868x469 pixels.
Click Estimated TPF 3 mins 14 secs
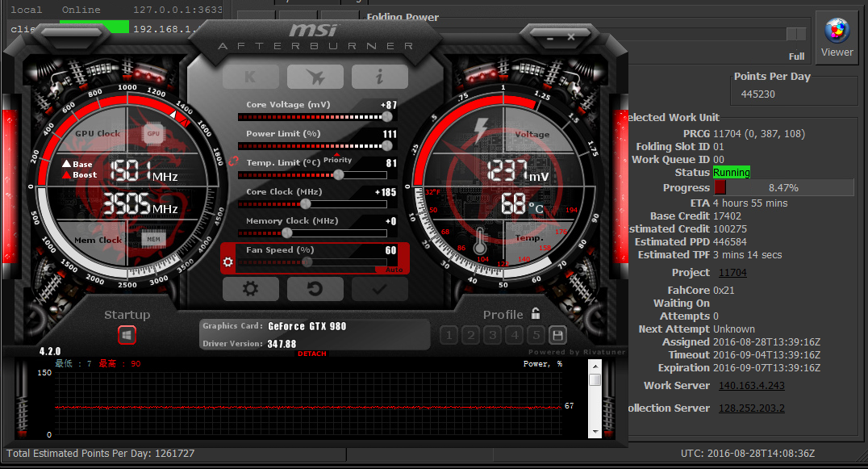pos(747,255)
